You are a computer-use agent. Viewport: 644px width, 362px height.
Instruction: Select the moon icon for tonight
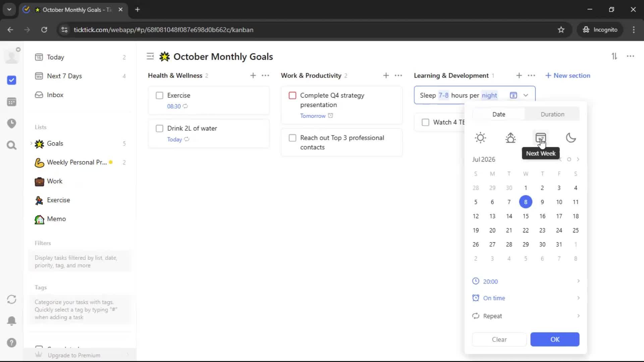click(x=571, y=138)
